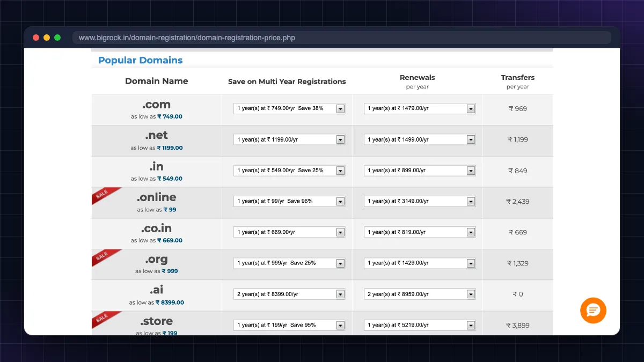The image size is (644, 362).
Task: Open .net renewals dropdown at ₹1499
Action: click(x=420, y=139)
